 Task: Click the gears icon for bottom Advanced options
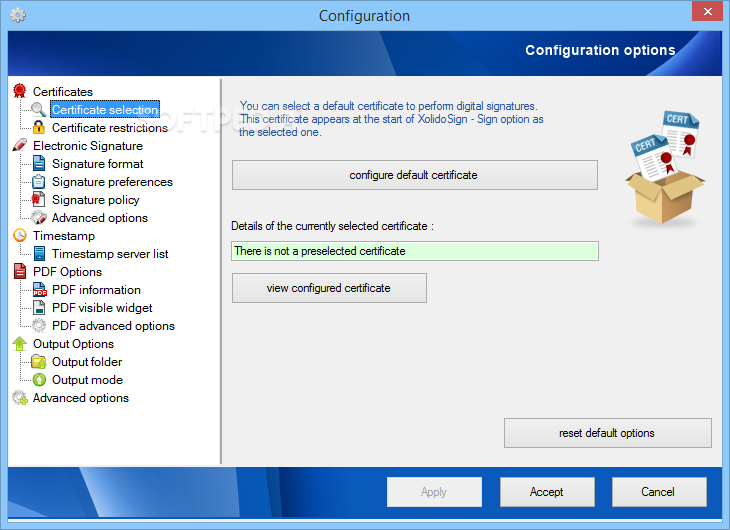pyautogui.click(x=20, y=397)
